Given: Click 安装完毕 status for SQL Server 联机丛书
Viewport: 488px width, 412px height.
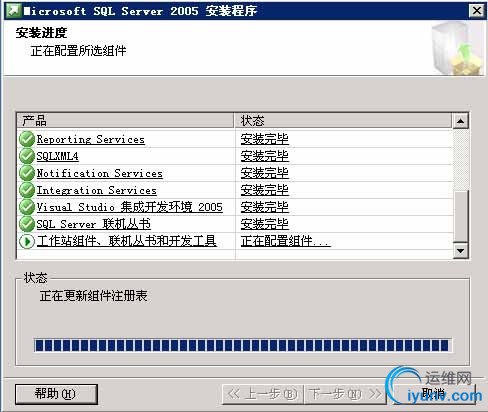Looking at the screenshot, I should 265,224.
